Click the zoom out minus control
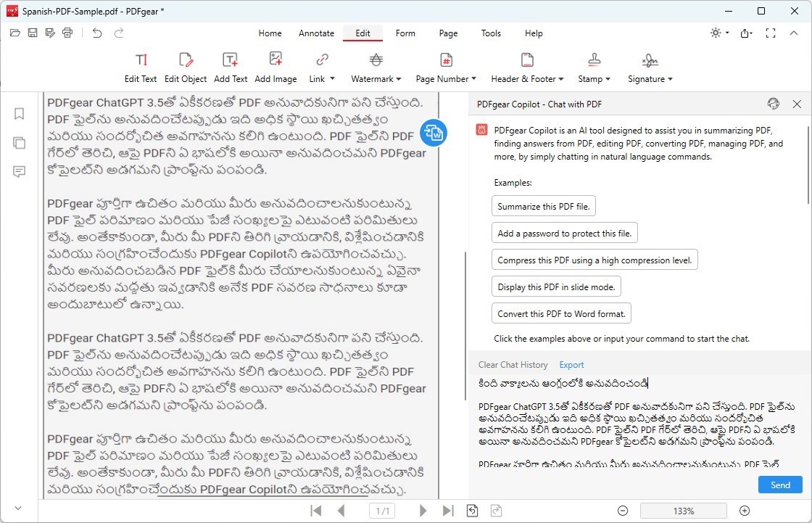This screenshot has height=523, width=812. click(x=623, y=511)
